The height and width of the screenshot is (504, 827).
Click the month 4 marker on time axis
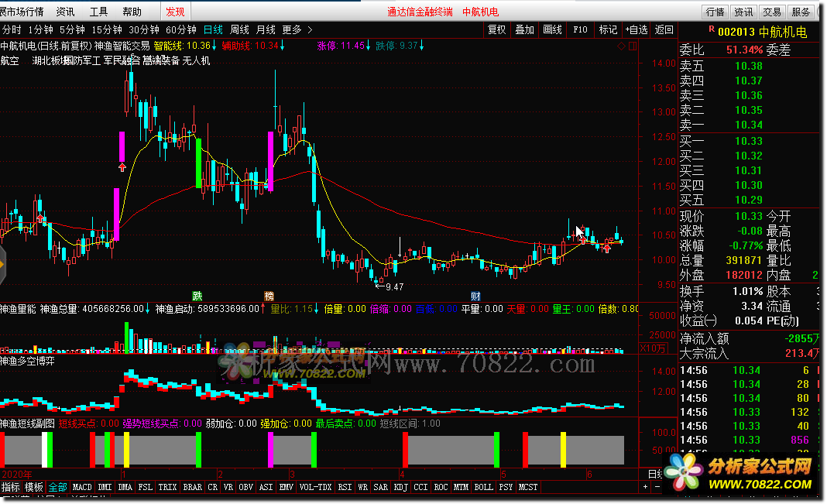click(401, 474)
